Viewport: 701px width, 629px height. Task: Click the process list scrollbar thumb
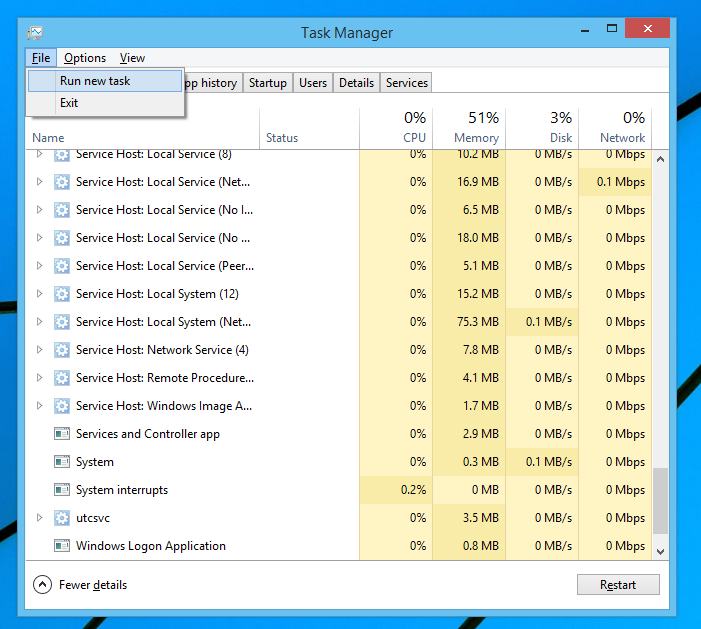click(660, 501)
